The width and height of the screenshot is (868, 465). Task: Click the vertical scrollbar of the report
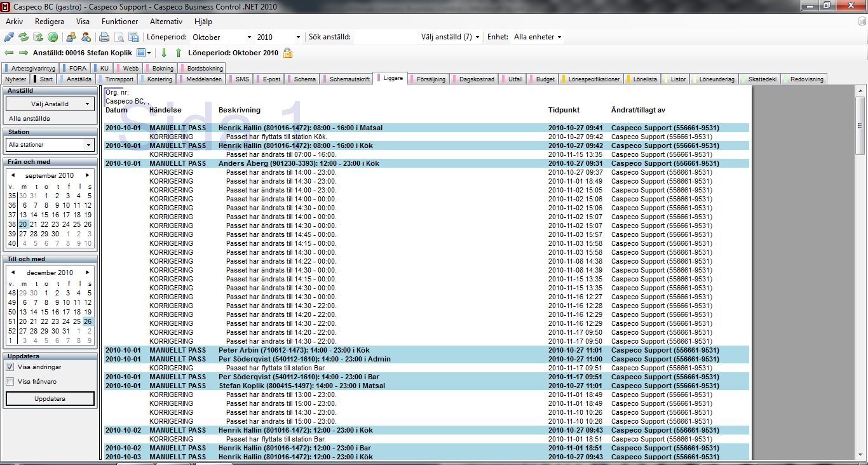tap(860, 272)
